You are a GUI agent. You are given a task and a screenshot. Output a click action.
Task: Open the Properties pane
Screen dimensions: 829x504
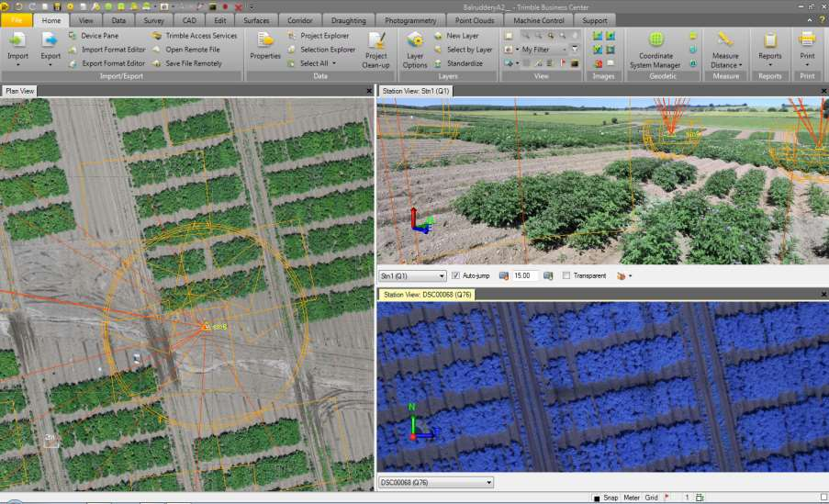point(265,45)
